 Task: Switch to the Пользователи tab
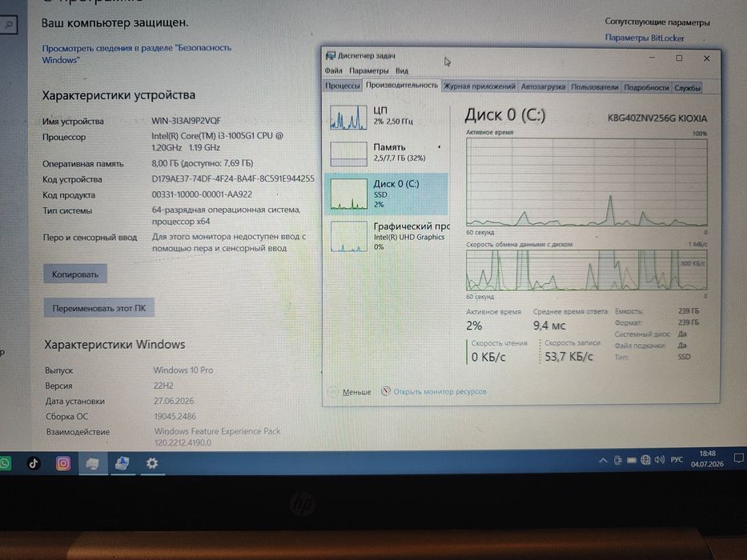(x=594, y=87)
